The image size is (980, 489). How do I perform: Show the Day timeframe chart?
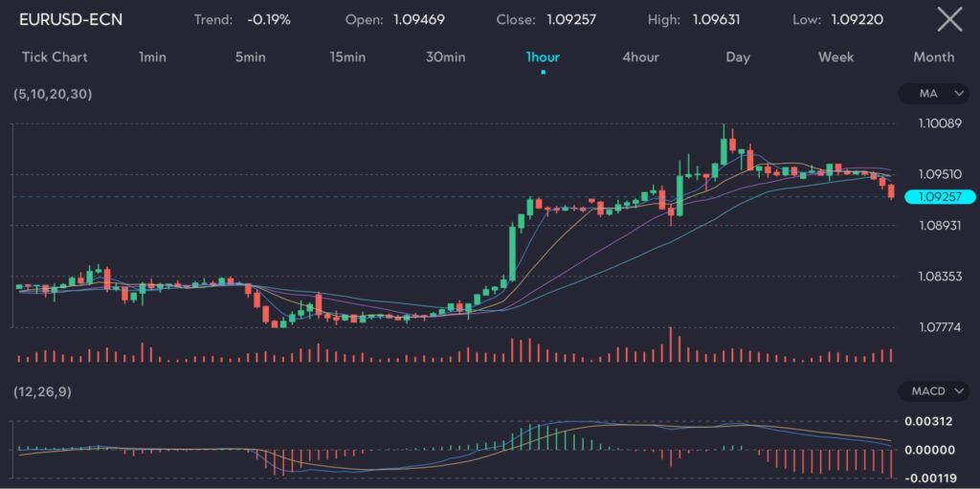coord(738,56)
